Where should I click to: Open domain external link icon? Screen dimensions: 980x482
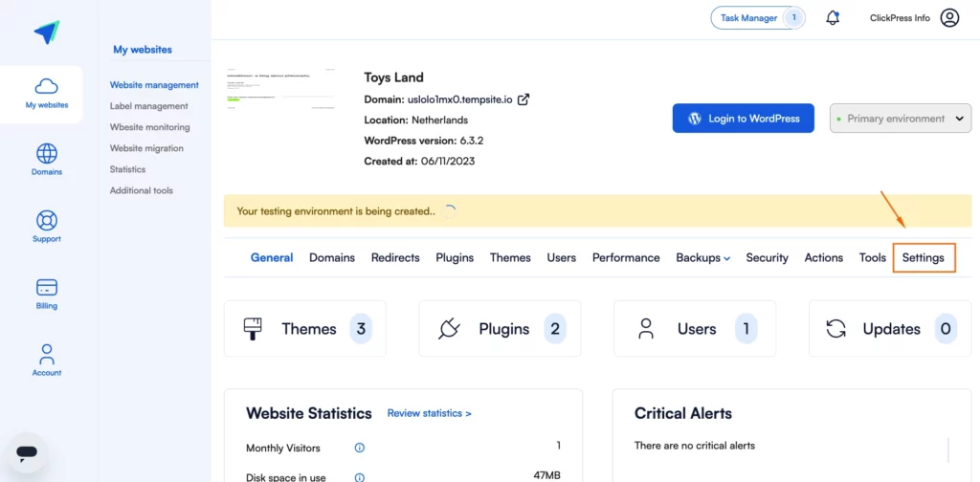[x=523, y=99]
